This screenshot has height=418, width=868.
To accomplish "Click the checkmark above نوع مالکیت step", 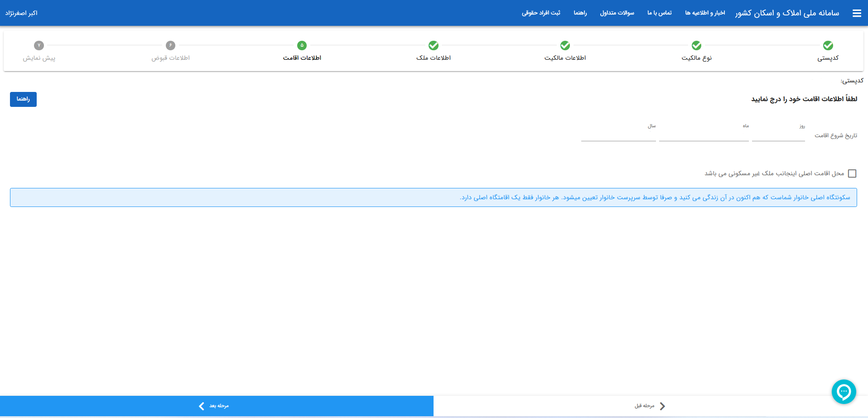I will pyautogui.click(x=696, y=45).
